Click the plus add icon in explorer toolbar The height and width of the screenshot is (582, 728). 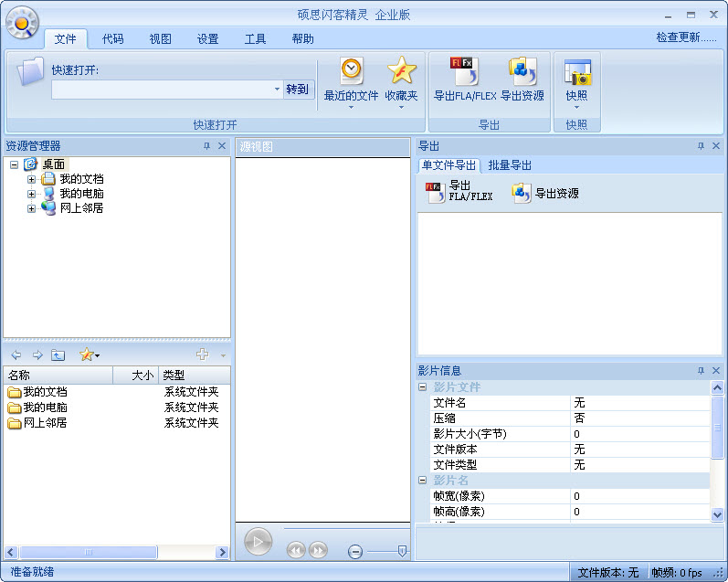click(x=202, y=354)
